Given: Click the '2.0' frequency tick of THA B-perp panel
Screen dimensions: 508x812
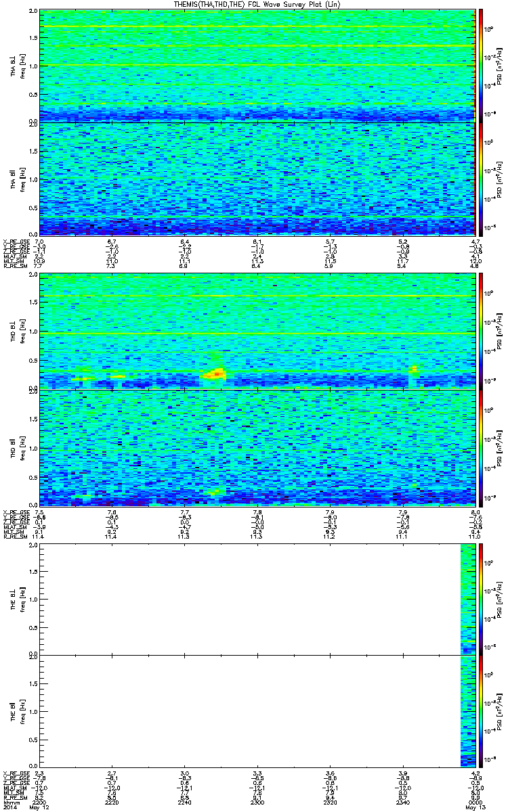Looking at the screenshot, I should point(33,12).
